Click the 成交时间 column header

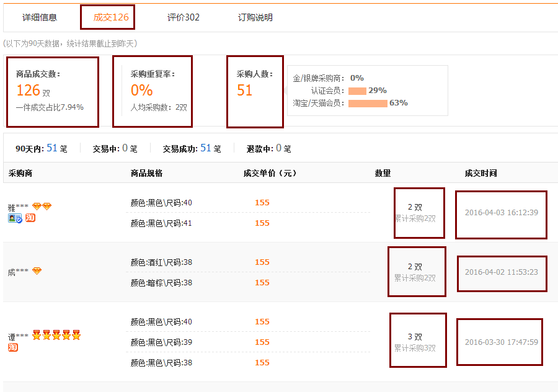pyautogui.click(x=480, y=173)
